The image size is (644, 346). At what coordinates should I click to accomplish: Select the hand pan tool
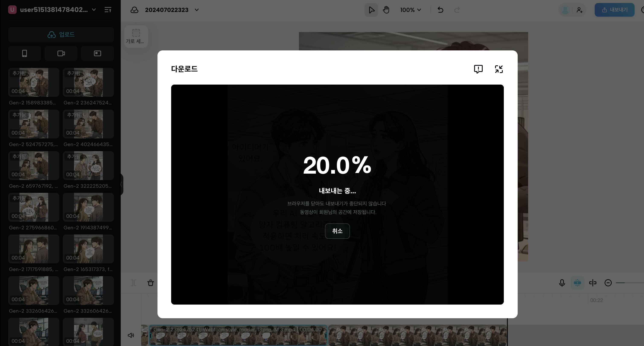386,10
